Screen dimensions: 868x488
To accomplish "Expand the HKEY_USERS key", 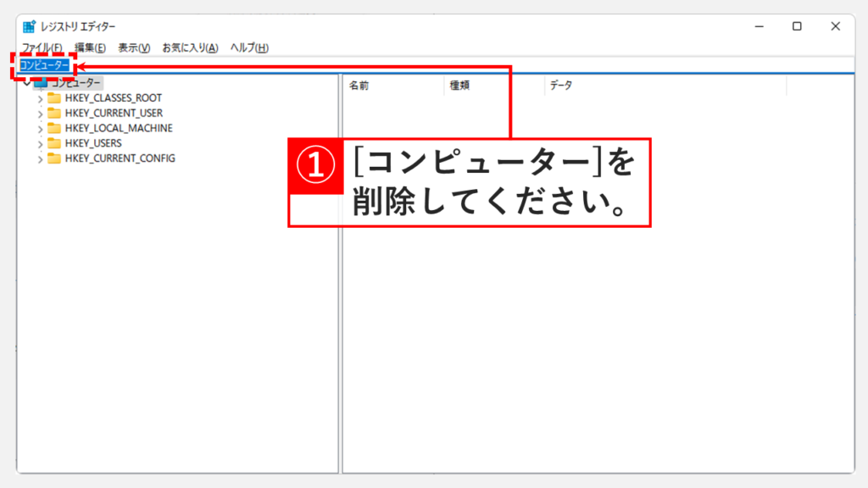I will pos(40,144).
